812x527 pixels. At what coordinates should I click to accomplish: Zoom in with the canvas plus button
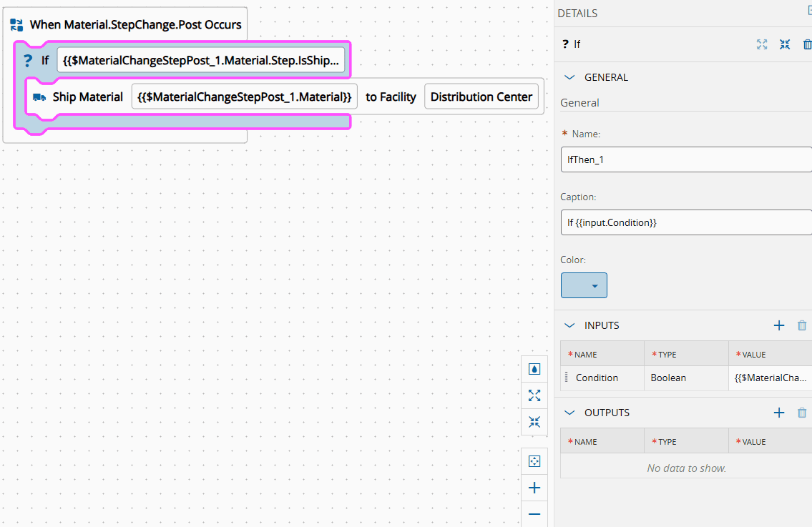[534, 488]
